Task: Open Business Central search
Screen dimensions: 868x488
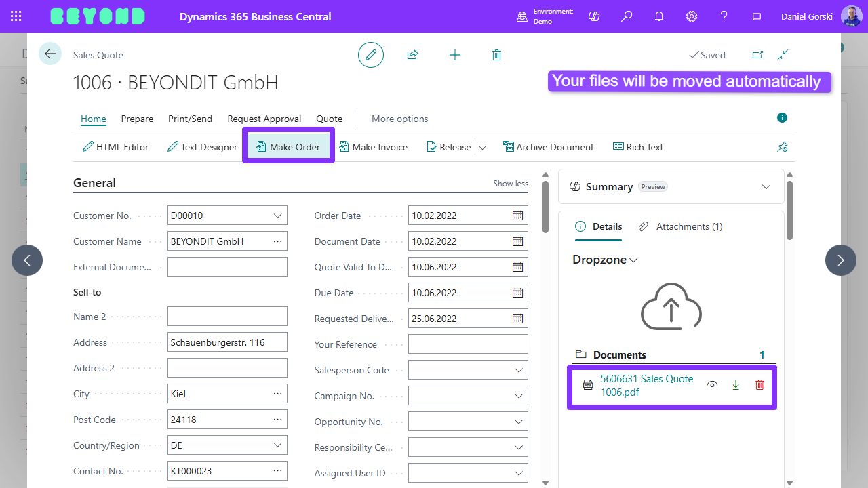Action: coord(627,16)
